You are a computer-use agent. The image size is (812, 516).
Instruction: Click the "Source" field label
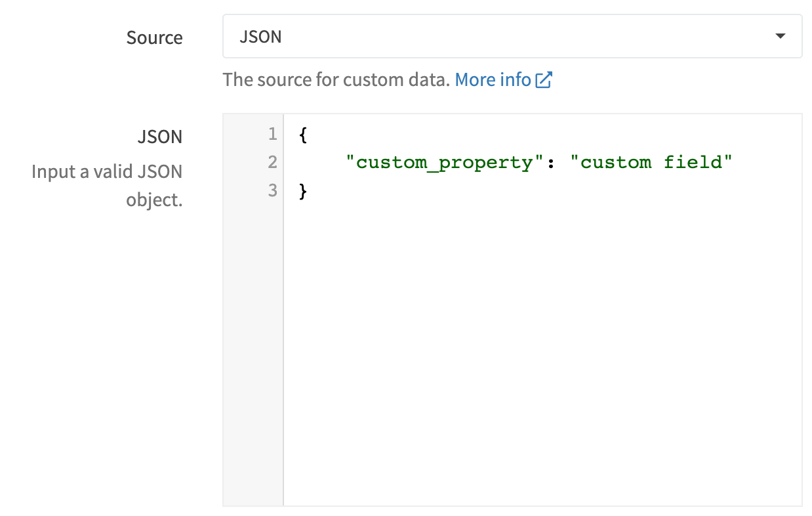155,37
